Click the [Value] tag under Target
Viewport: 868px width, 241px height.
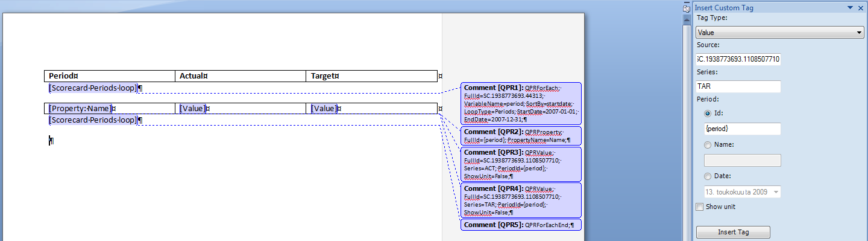[x=324, y=109]
